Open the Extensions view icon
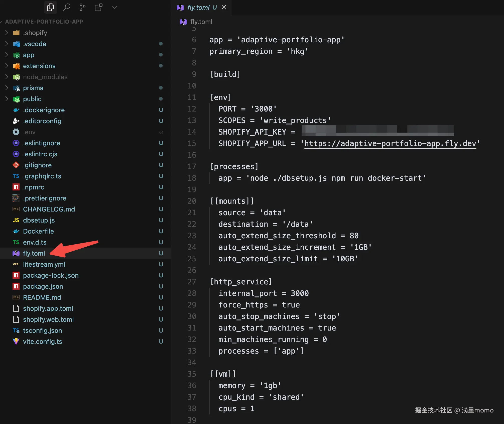 tap(98, 7)
